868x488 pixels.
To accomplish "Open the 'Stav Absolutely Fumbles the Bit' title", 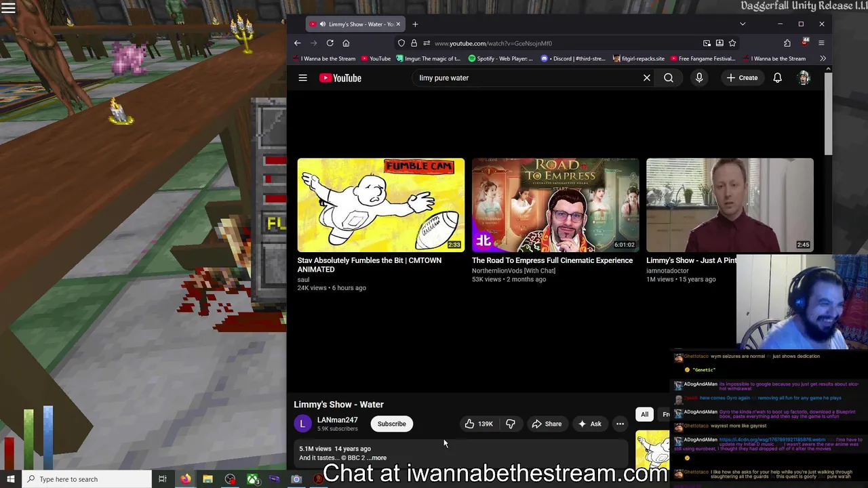I will click(x=369, y=265).
